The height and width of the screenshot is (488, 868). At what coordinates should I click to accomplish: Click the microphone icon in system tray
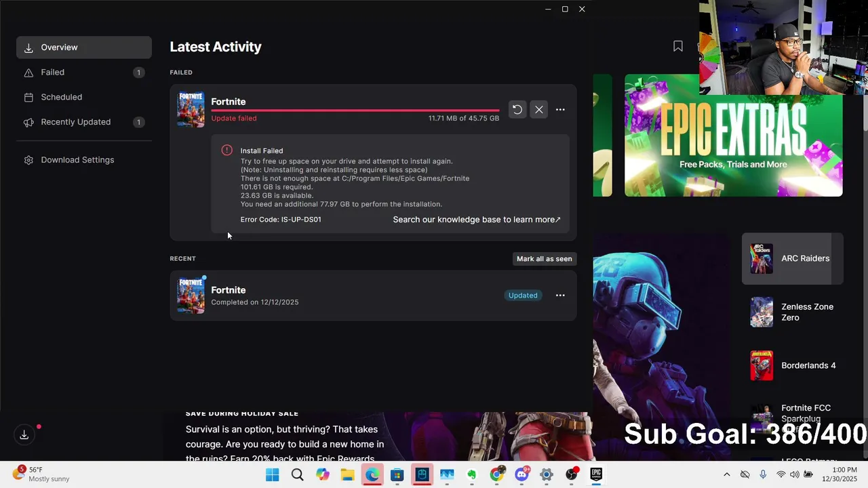click(763, 474)
